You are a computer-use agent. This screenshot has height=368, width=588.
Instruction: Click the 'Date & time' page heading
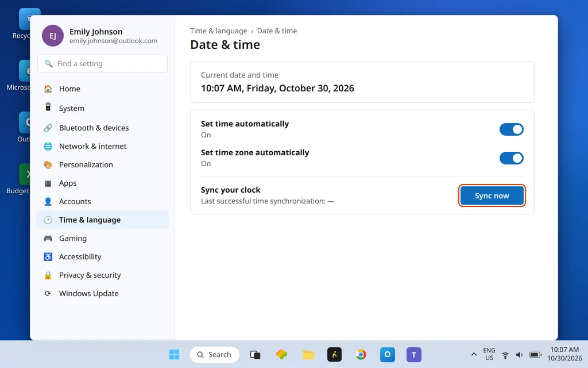[225, 45]
